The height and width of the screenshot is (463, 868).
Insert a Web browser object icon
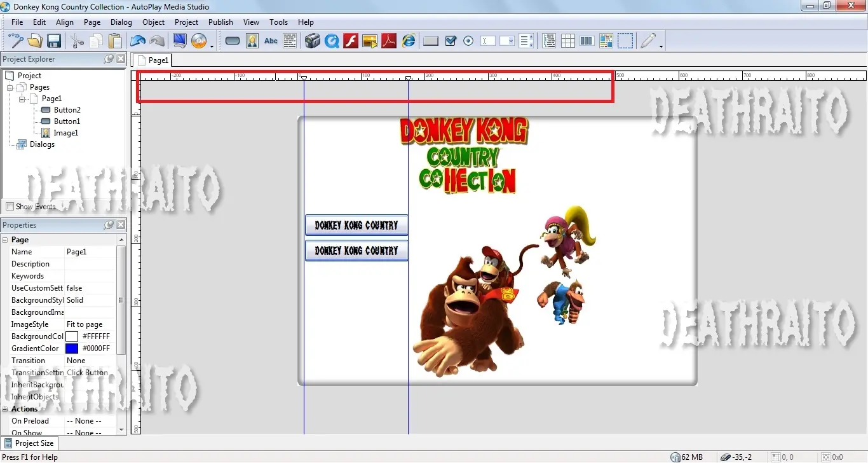409,41
